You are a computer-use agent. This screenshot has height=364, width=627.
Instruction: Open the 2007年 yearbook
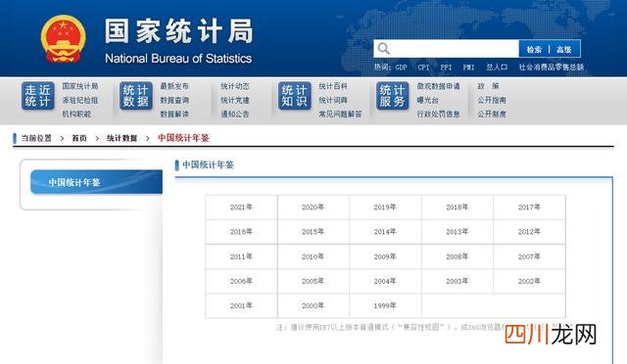point(529,256)
